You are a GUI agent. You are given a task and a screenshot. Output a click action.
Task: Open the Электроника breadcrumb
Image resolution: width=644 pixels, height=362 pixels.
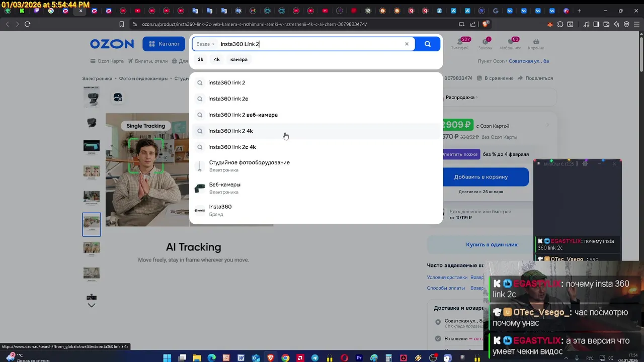point(97,78)
